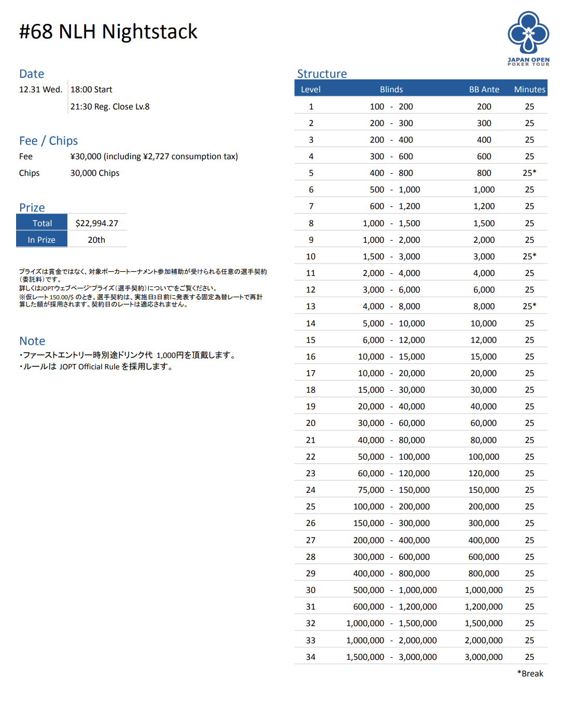588x719 pixels.
Task: Click the "Level" column header
Action: [x=311, y=89]
